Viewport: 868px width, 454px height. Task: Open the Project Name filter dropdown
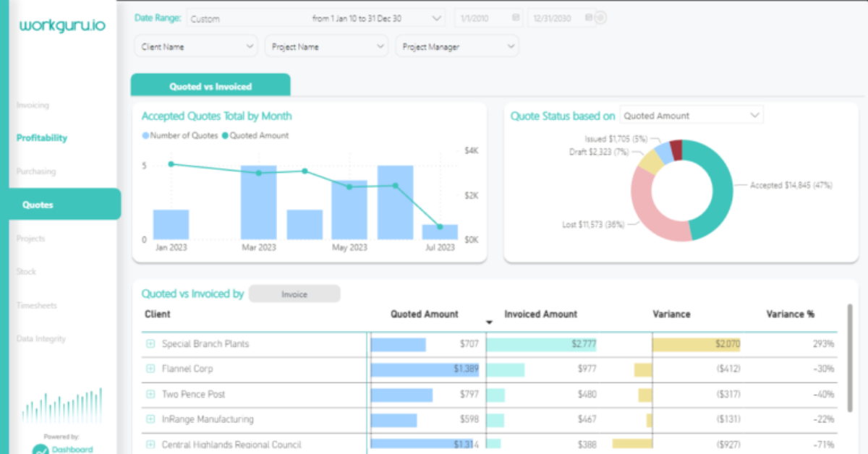click(326, 47)
